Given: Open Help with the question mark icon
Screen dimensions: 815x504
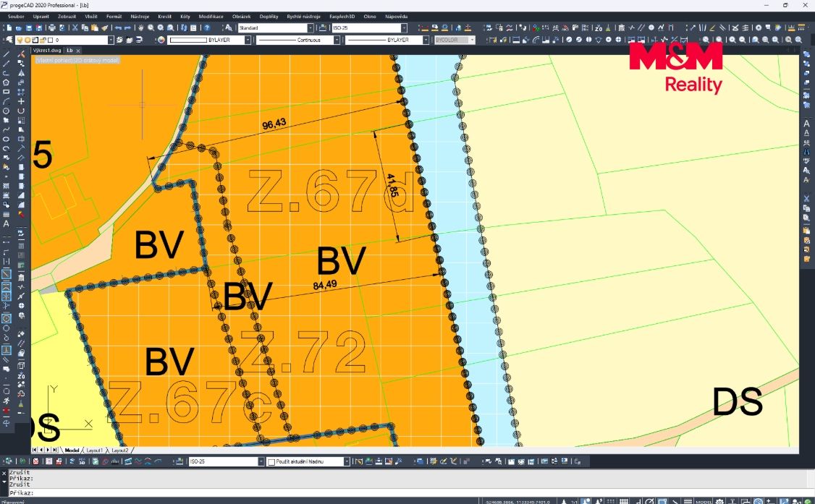Looking at the screenshot, I should point(207,28).
